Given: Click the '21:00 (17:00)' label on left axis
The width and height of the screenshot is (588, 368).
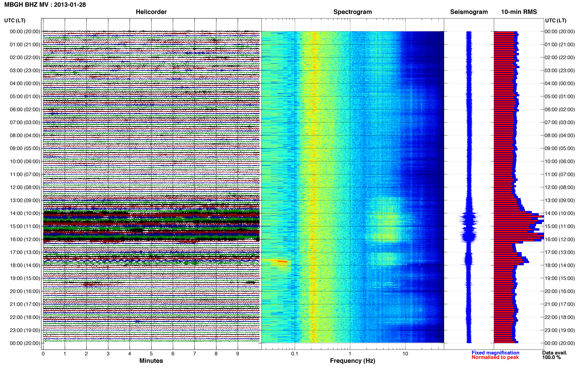Looking at the screenshot, I should pos(25,304).
